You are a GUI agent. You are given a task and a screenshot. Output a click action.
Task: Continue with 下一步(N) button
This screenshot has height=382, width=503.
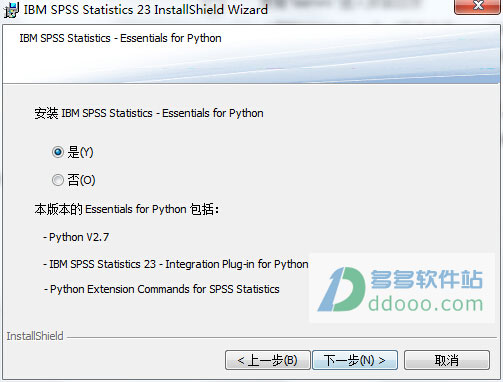click(355, 360)
